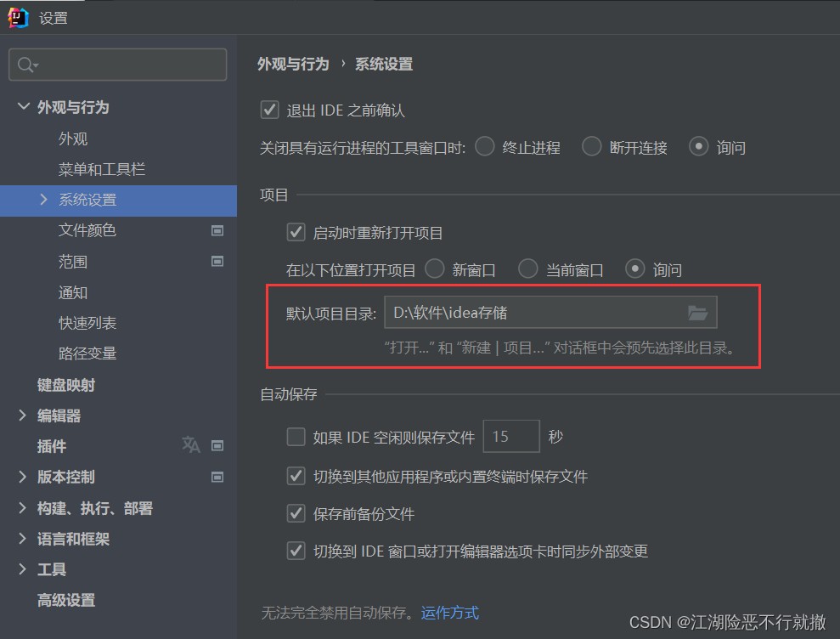This screenshot has height=639, width=840.
Task: Select 断开连接 radio button
Action: 591,146
